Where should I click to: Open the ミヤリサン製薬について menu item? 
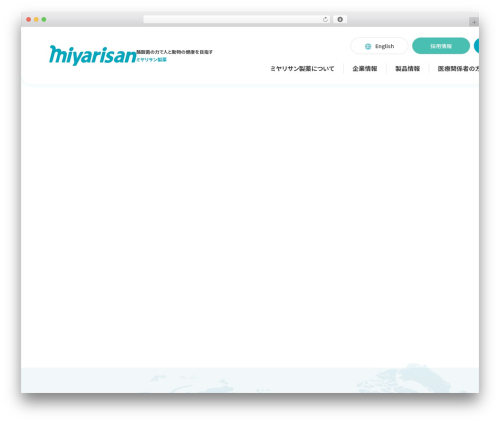(302, 69)
